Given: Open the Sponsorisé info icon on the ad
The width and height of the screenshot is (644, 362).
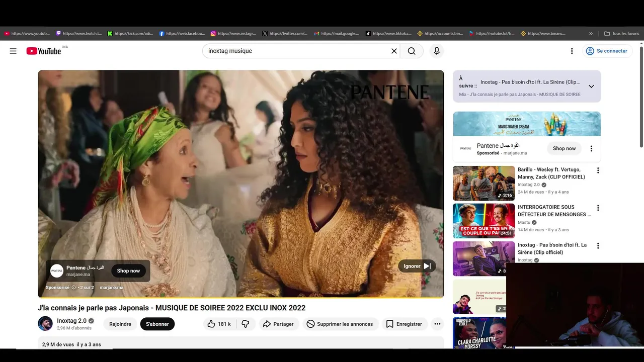Looking at the screenshot, I should coord(73,288).
